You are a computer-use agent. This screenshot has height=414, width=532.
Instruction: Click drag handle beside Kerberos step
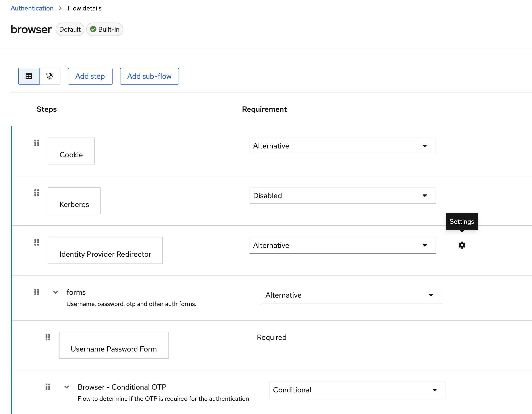[37, 193]
